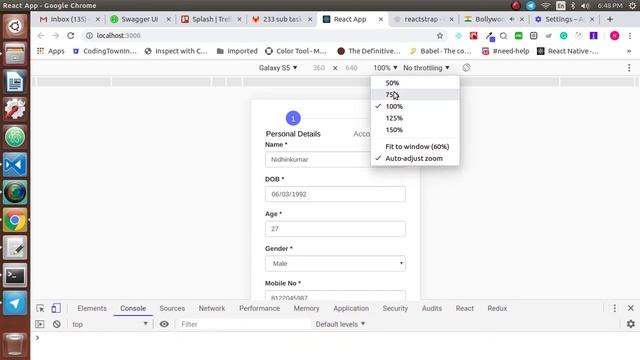This screenshot has width=640, height=360.
Task: Click in the Age input field
Action: [335, 229]
